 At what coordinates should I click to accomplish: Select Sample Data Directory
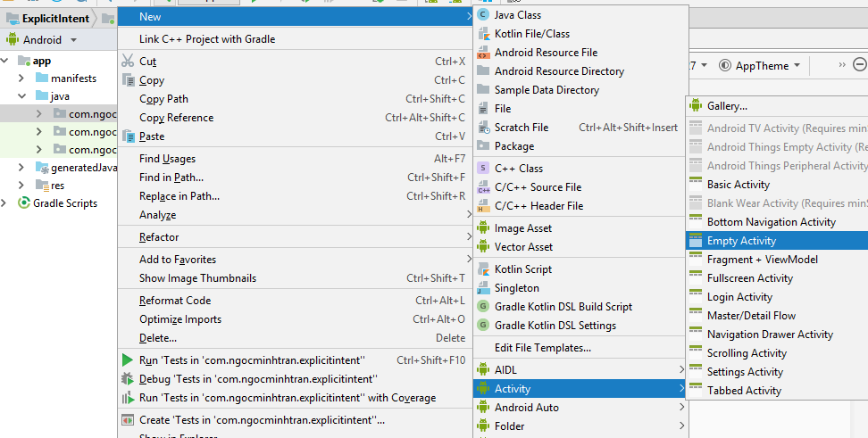[x=580, y=89]
